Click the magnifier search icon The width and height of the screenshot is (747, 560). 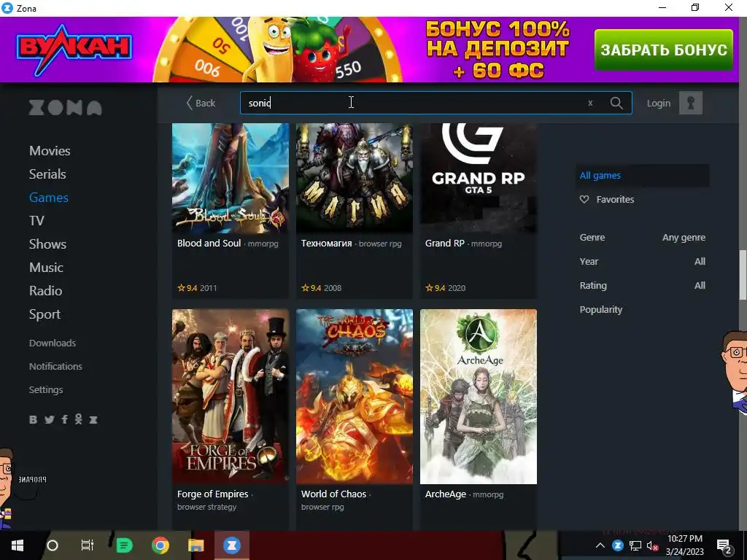pyautogui.click(x=616, y=103)
